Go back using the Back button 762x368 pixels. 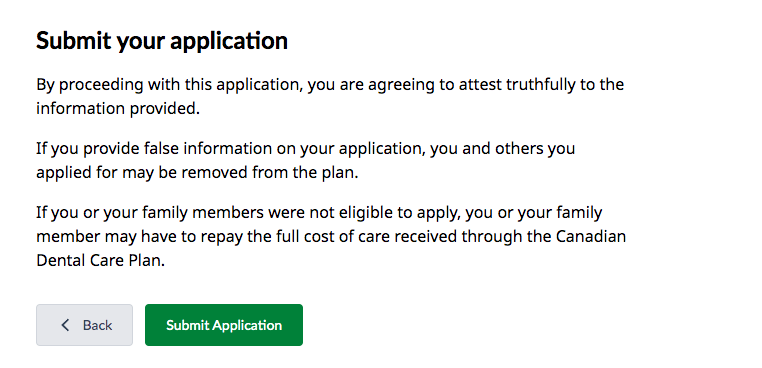point(84,325)
